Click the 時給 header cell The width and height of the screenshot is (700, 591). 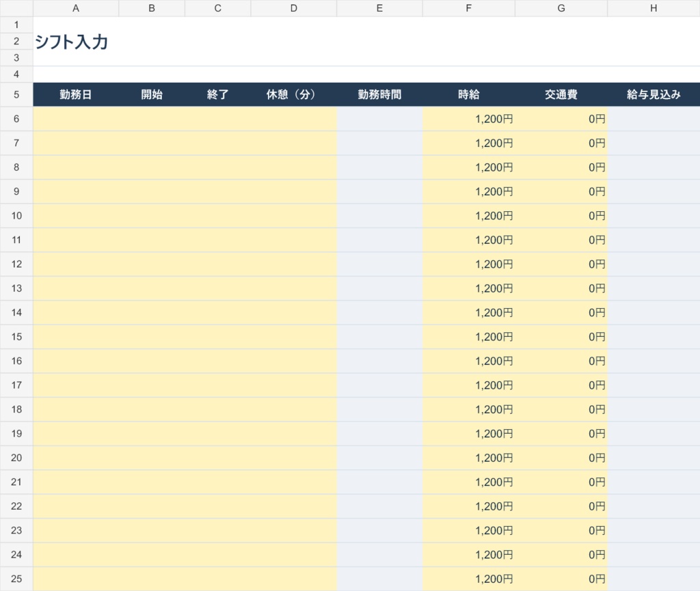(x=469, y=94)
